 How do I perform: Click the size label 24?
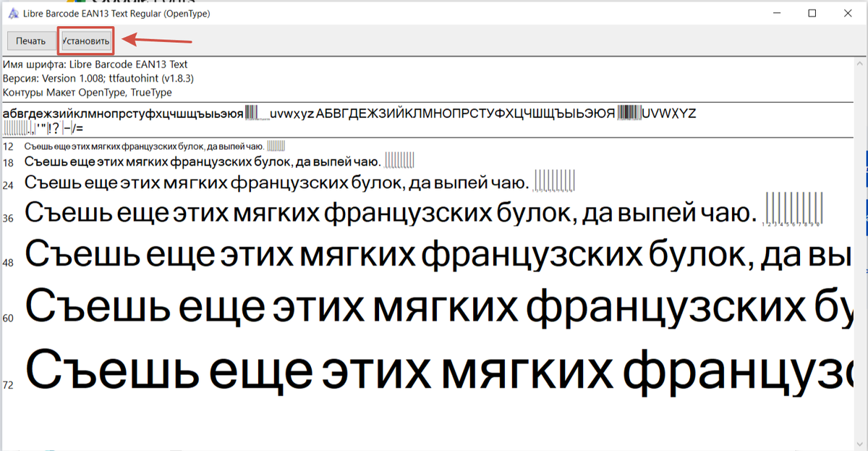8,185
